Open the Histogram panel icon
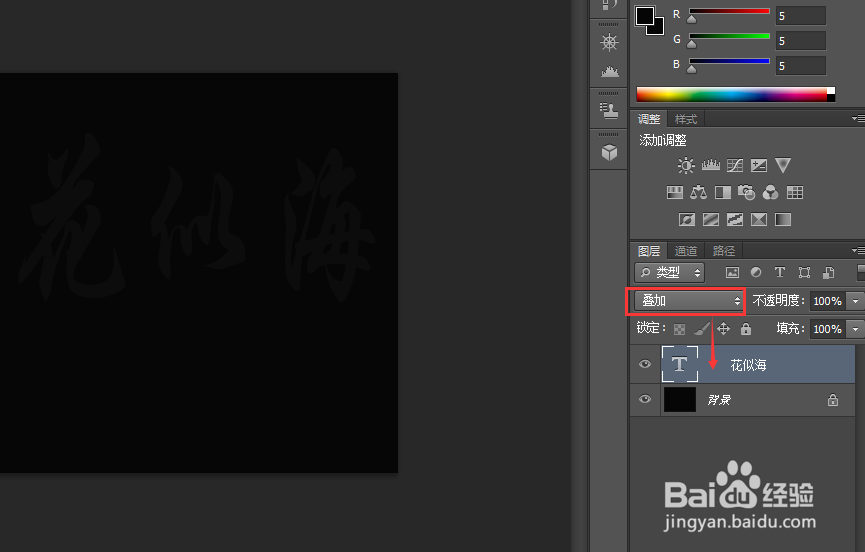Viewport: 865px width, 552px height. click(x=609, y=71)
